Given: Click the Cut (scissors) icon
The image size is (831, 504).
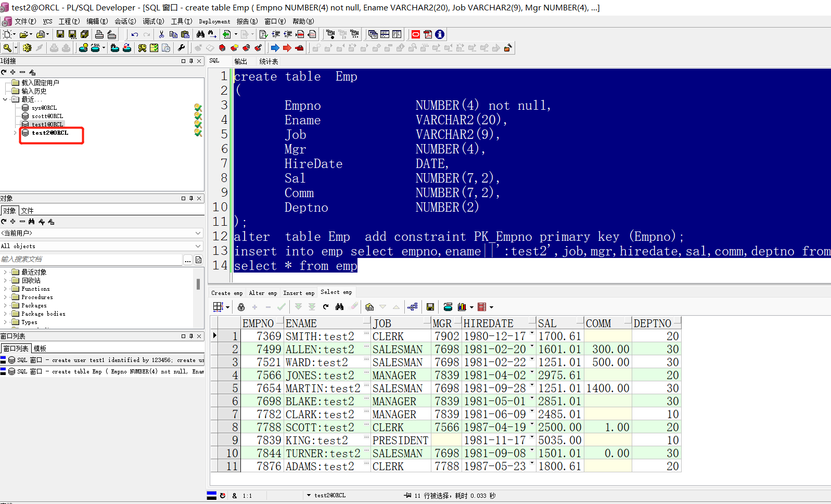Looking at the screenshot, I should coord(161,34).
